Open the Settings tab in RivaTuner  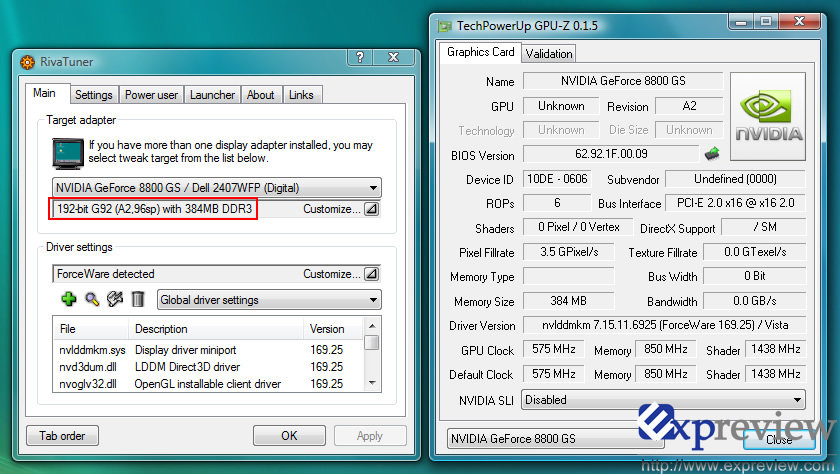(x=94, y=95)
